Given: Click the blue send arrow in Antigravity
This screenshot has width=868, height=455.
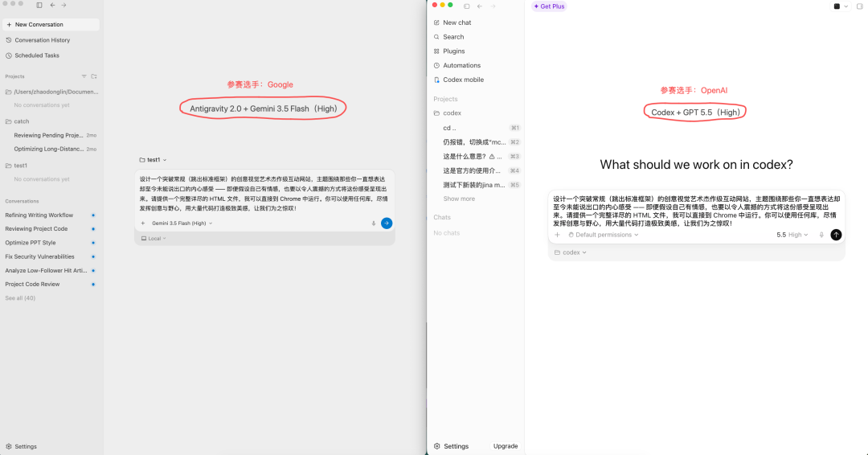Looking at the screenshot, I should click(387, 223).
